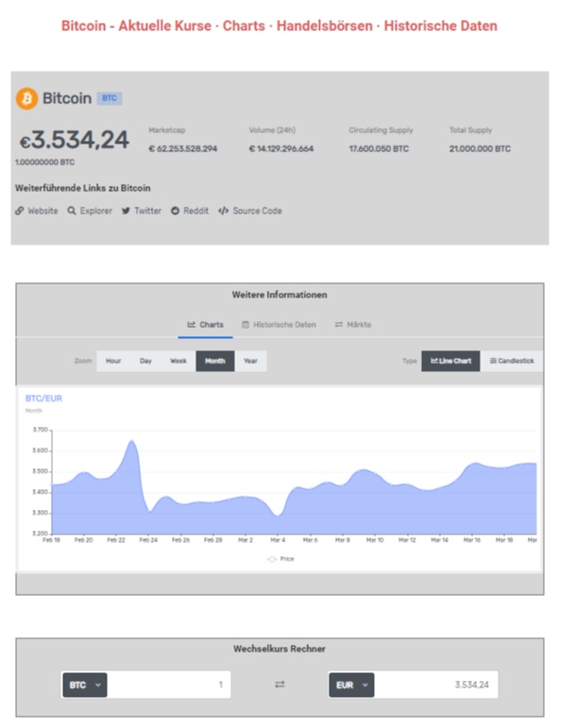Screen dimensions: 575x728
Task: Click the Wechselkurs Rechner heading
Action: click(279, 649)
